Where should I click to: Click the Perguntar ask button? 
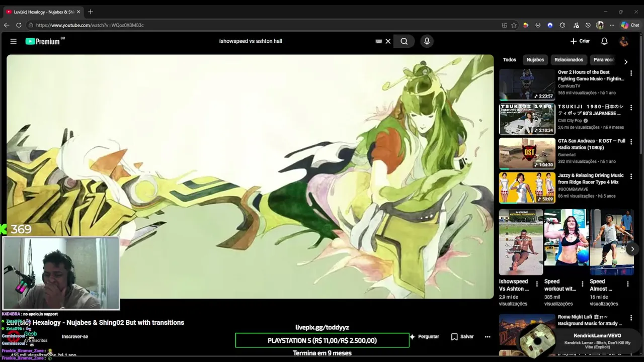point(424,337)
